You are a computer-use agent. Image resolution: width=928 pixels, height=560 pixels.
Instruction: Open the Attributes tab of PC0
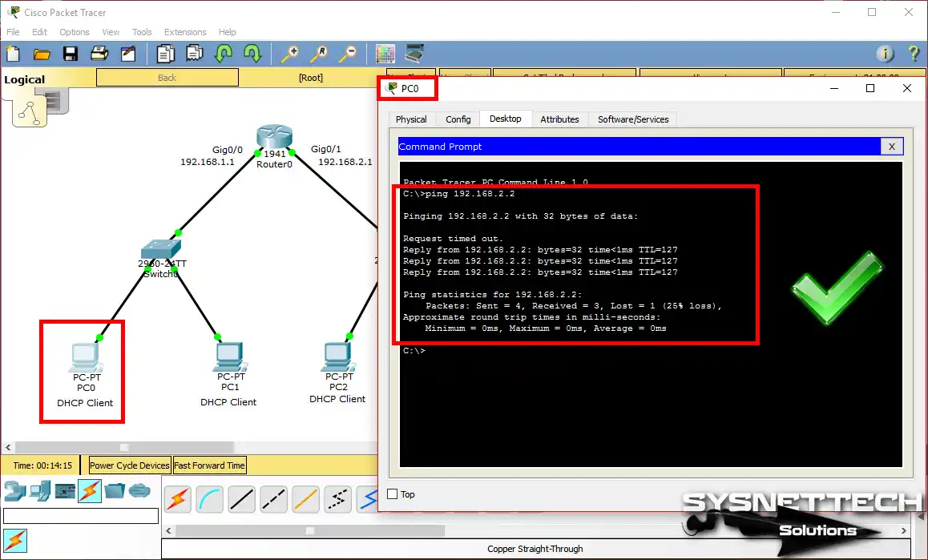[x=559, y=119]
